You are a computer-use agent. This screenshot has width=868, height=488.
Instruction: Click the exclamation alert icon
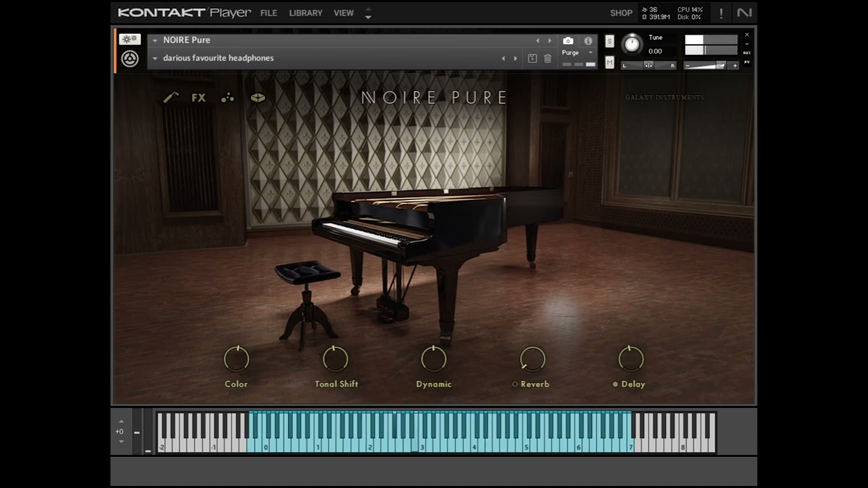click(721, 13)
